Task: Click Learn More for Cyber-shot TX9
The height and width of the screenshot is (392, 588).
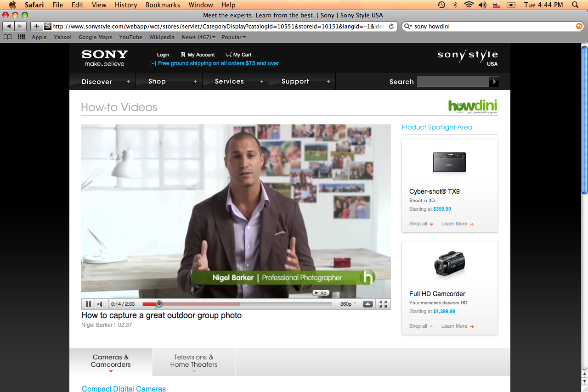Action: tap(458, 224)
